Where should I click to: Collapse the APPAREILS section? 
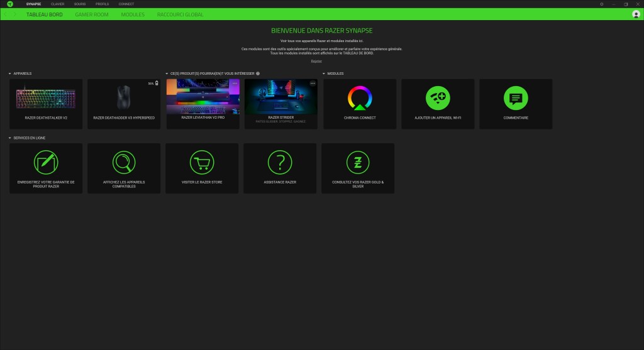click(10, 74)
